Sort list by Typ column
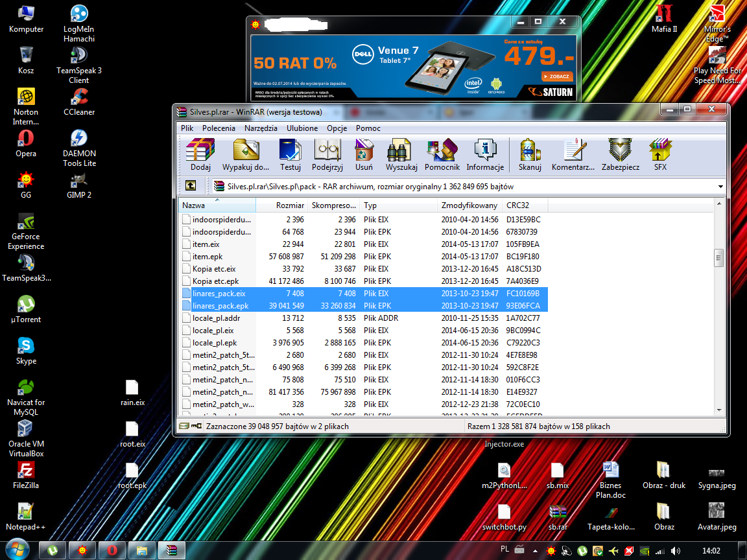747x560 pixels. point(398,205)
